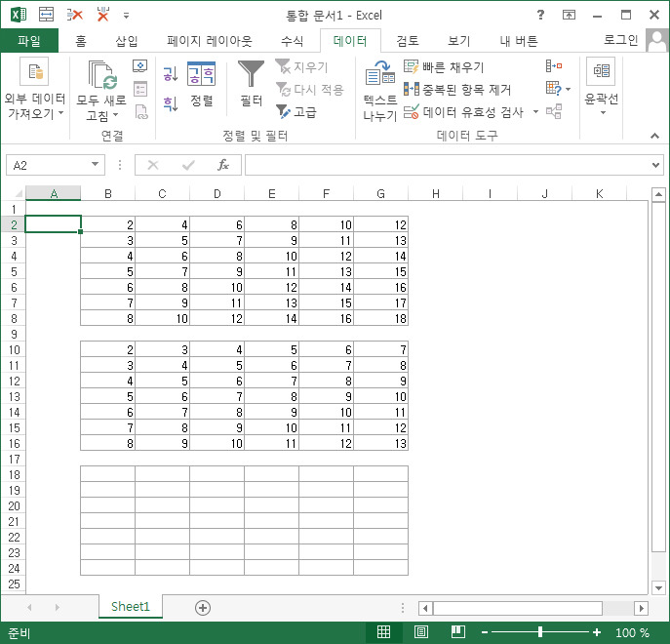Click the Relationships icon

point(554,111)
